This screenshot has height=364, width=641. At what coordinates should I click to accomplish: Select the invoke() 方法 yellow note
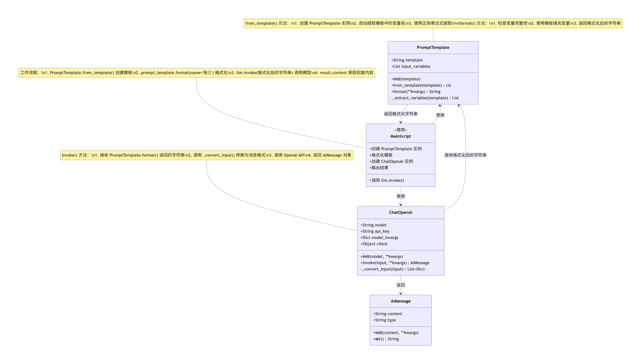coord(206,155)
